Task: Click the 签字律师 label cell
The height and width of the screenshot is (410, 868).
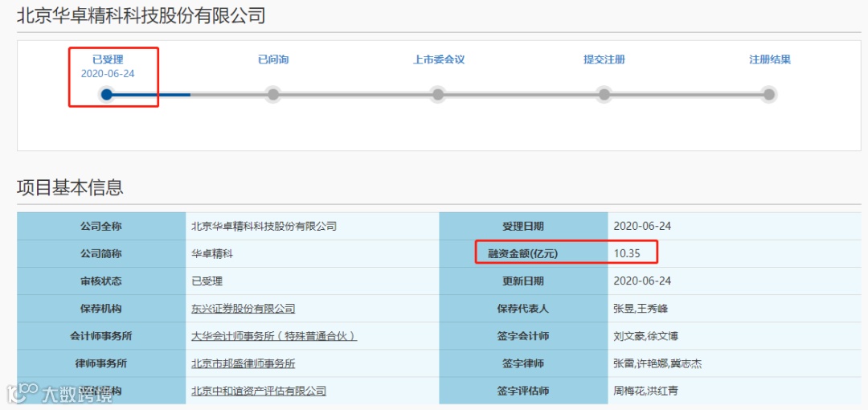Action: point(523,363)
